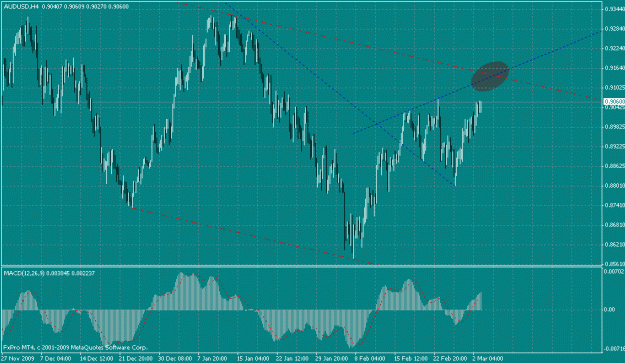Click the 0.9344 price axis value

(x=616, y=9)
